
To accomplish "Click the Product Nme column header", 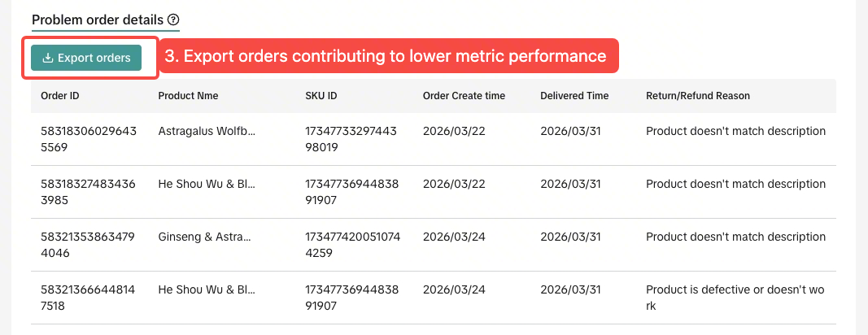I will click(x=188, y=96).
